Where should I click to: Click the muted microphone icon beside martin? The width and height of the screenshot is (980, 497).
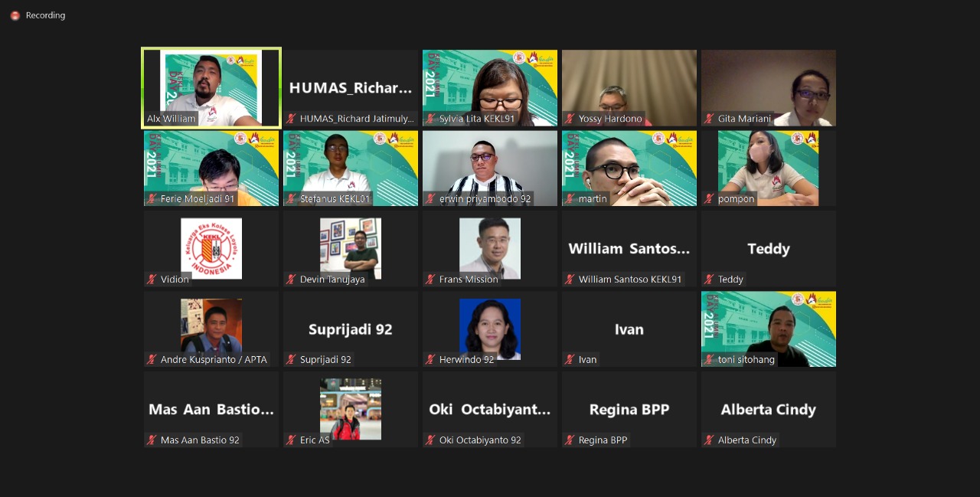point(570,199)
